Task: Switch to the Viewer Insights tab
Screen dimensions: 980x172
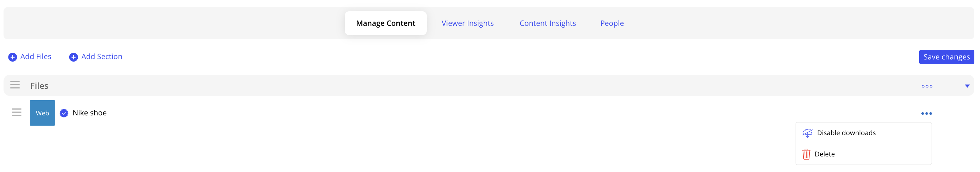Action: coord(467,23)
